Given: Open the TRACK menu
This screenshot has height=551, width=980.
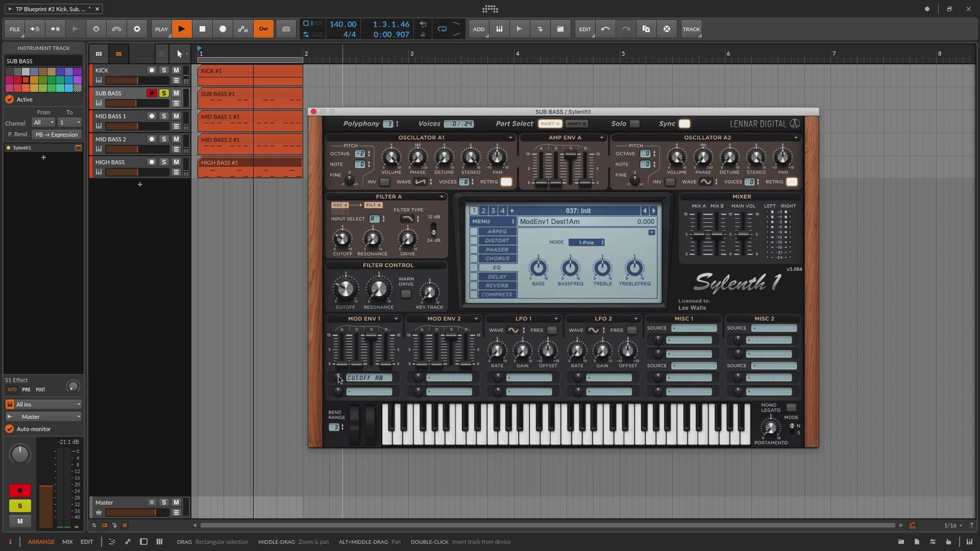Looking at the screenshot, I should tap(691, 29).
